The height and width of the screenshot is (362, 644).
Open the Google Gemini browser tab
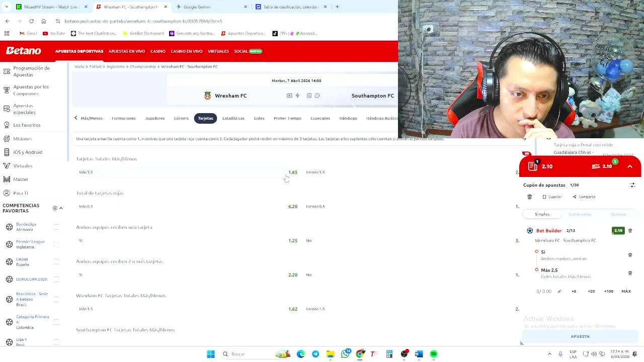210,7
